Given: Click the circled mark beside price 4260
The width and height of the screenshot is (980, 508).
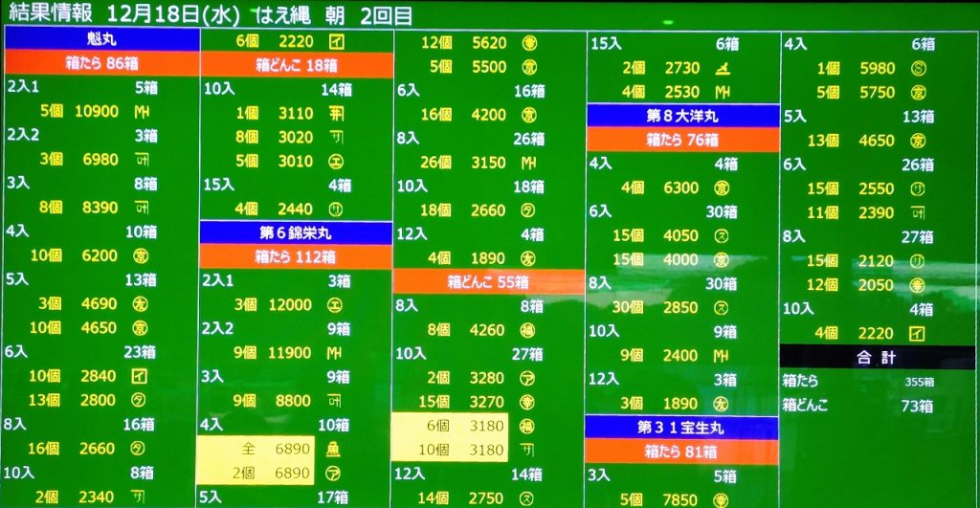Looking at the screenshot, I should pyautogui.click(x=527, y=331).
